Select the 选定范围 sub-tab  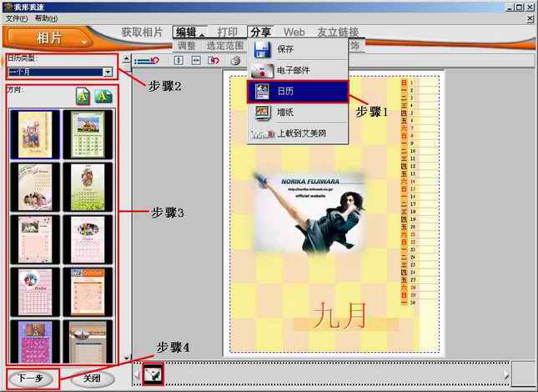pos(225,45)
